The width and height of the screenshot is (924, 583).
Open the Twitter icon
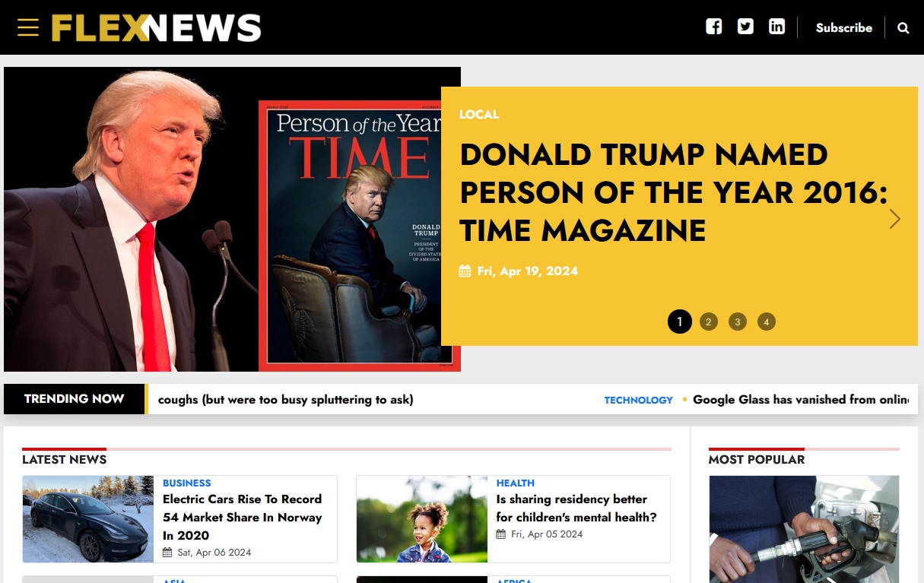(x=745, y=27)
